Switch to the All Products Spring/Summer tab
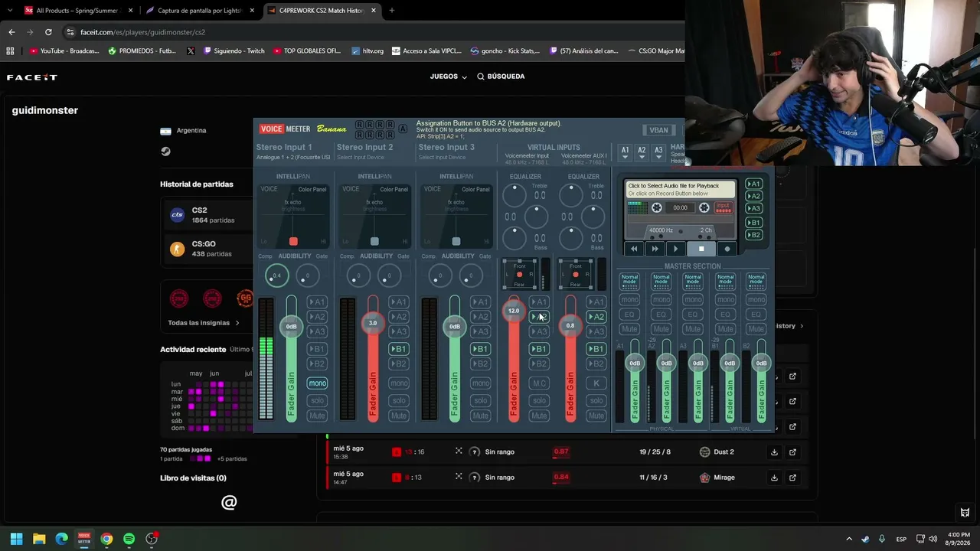This screenshot has height=551, width=980. (79, 11)
